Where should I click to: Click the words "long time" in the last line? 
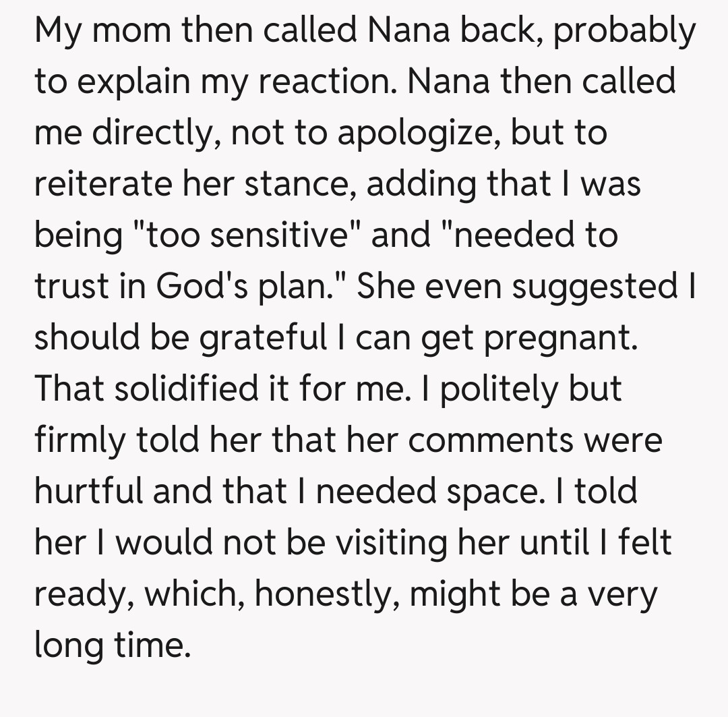click(109, 644)
